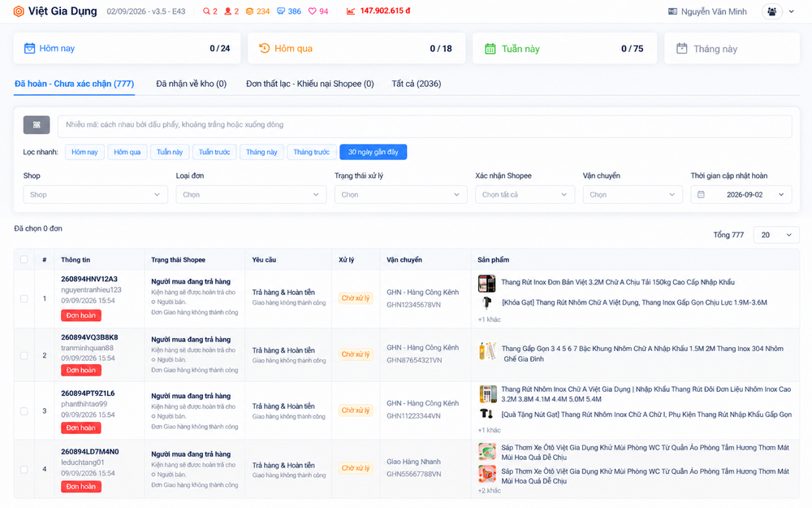Apply quick filter Tuần này

[x=170, y=152]
